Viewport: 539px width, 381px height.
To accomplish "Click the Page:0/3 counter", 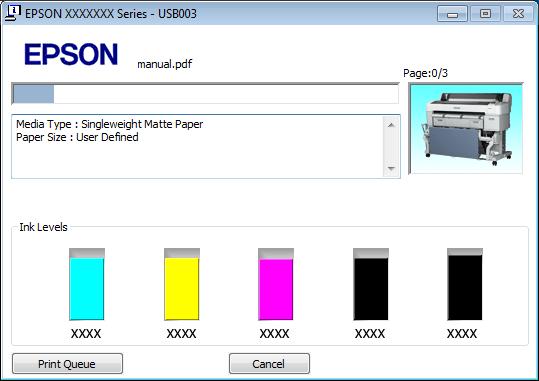I will tap(426, 73).
